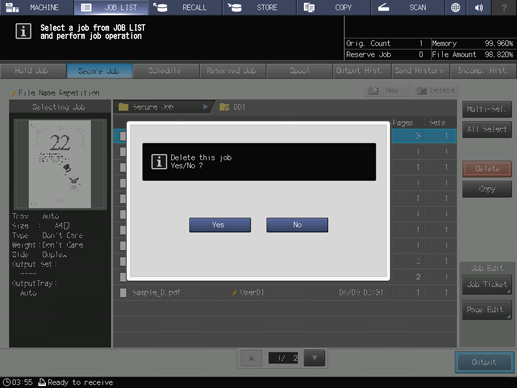This screenshot has width=517, height=388.
Task: Toggle Multi-Sel. selection mode
Action: (487, 109)
